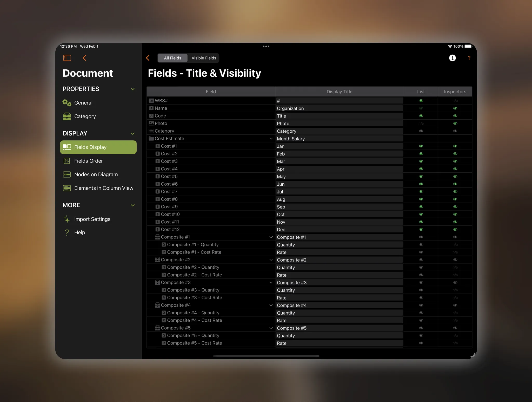The width and height of the screenshot is (532, 402).
Task: Collapse the Composite #4 group row
Action: (270, 305)
